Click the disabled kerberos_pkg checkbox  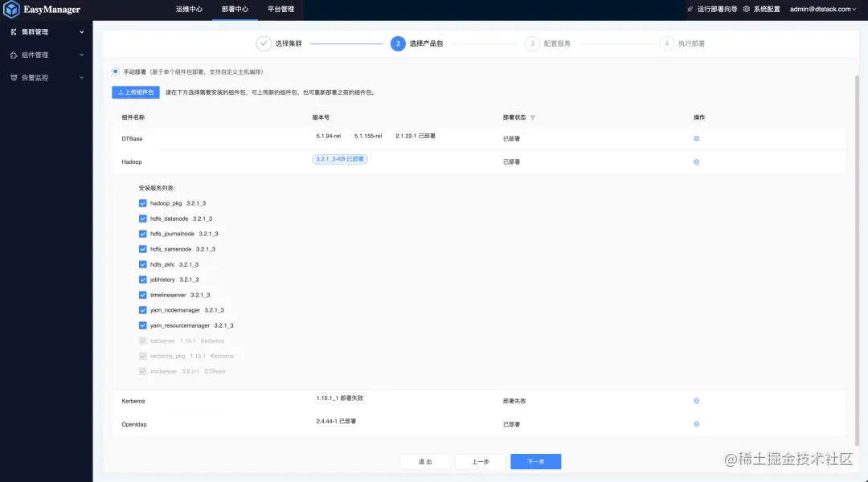[143, 356]
